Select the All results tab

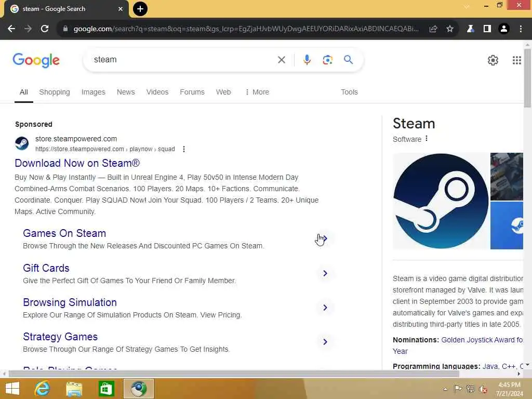pos(24,92)
